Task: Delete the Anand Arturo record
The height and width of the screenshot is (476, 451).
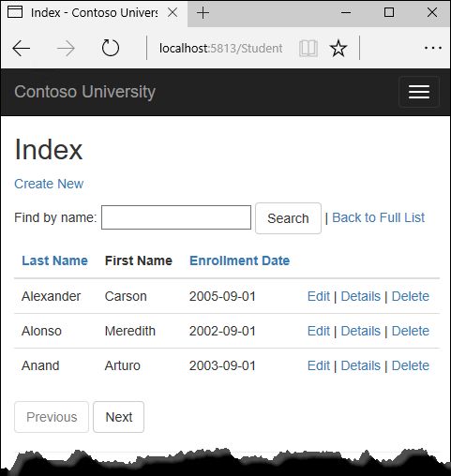Action: 411,365
